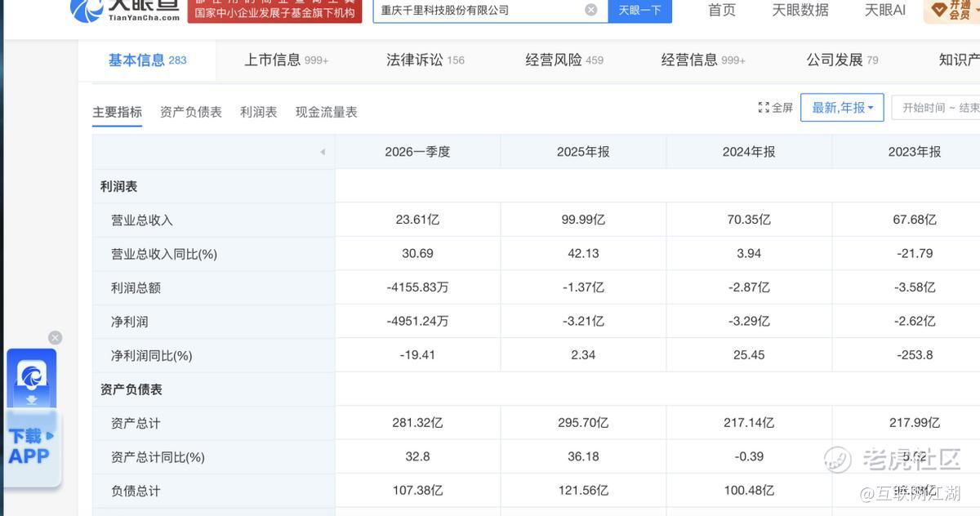This screenshot has height=516, width=980.
Task: Open the floating 下载APP panel
Action: (x=32, y=417)
